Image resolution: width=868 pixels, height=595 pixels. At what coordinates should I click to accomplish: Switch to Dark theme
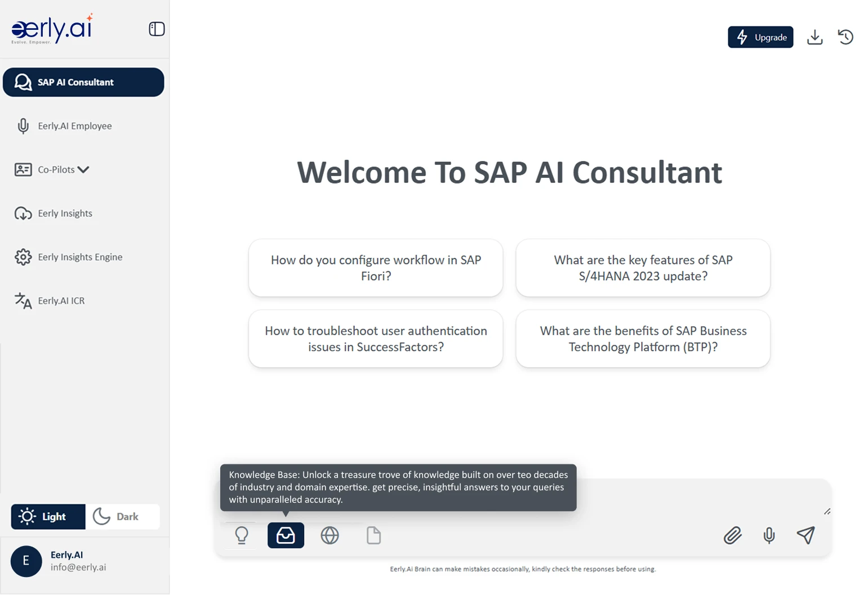click(123, 516)
